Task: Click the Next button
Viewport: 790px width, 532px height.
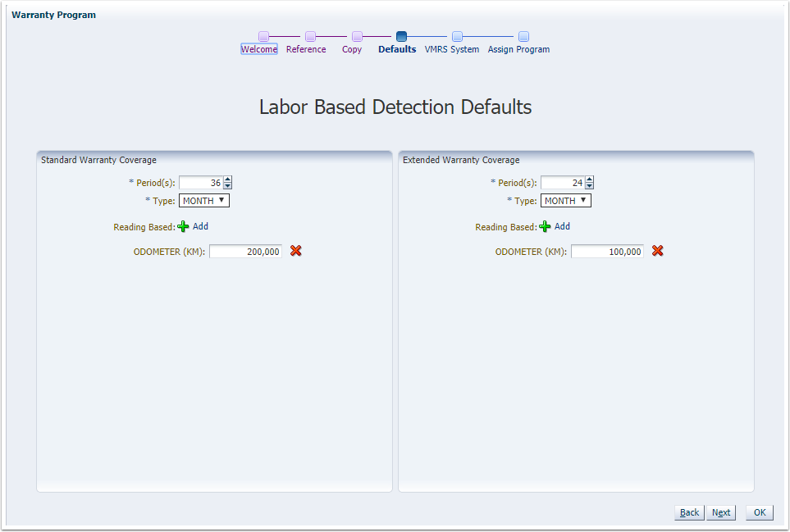Action: coord(721,512)
